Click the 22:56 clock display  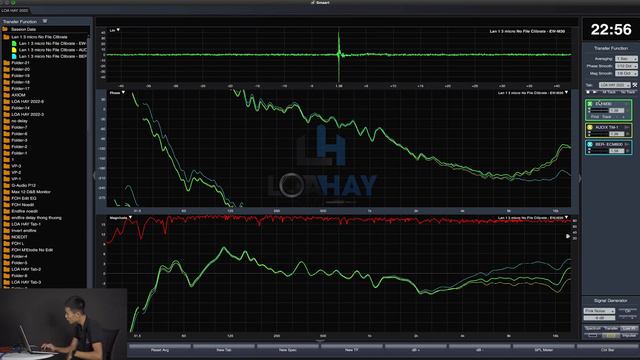[x=611, y=29]
